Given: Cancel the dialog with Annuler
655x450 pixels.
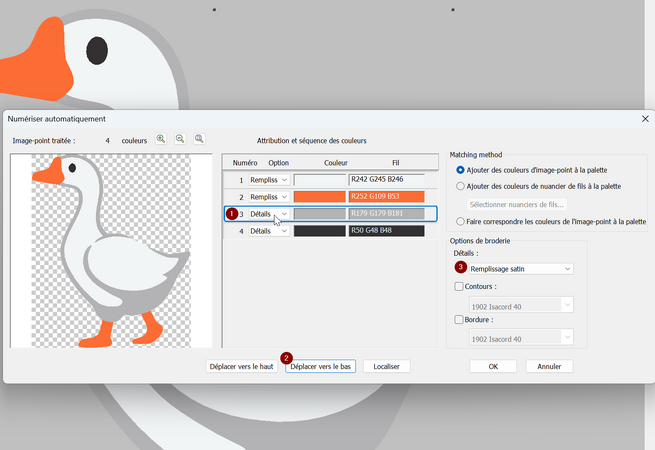Looking at the screenshot, I should 549,367.
